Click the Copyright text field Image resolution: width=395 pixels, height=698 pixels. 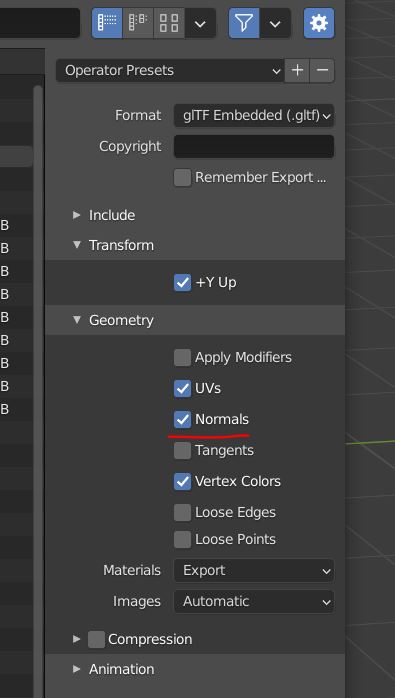pos(254,146)
